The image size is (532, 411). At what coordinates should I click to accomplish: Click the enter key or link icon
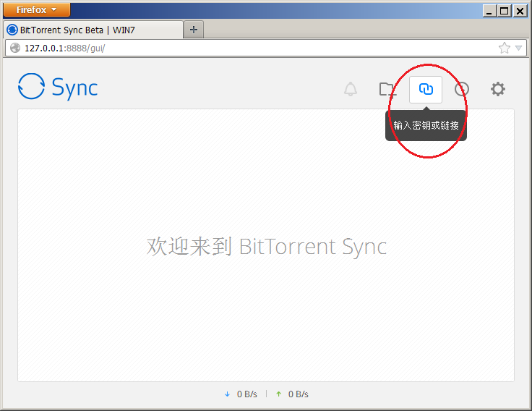(426, 89)
